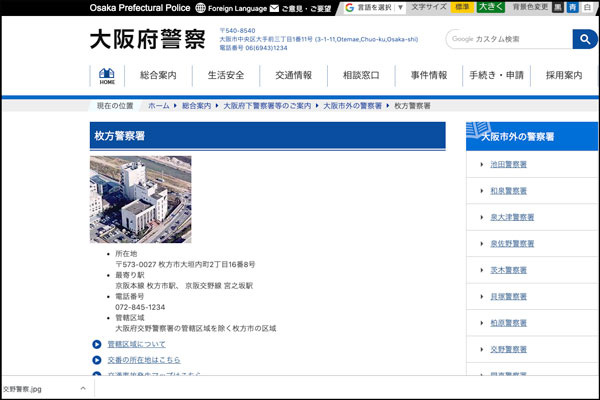Click the blue search magnifier button

pyautogui.click(x=584, y=39)
